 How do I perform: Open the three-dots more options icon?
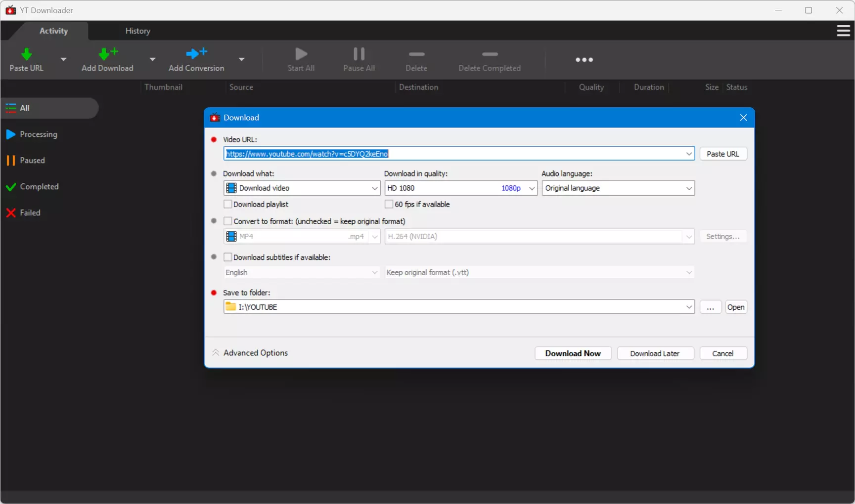(584, 60)
